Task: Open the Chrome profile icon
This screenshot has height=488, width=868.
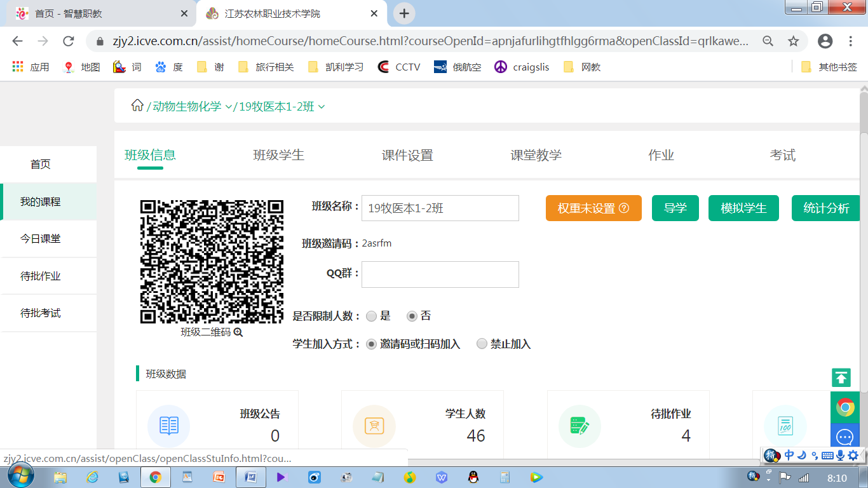Action: [825, 41]
